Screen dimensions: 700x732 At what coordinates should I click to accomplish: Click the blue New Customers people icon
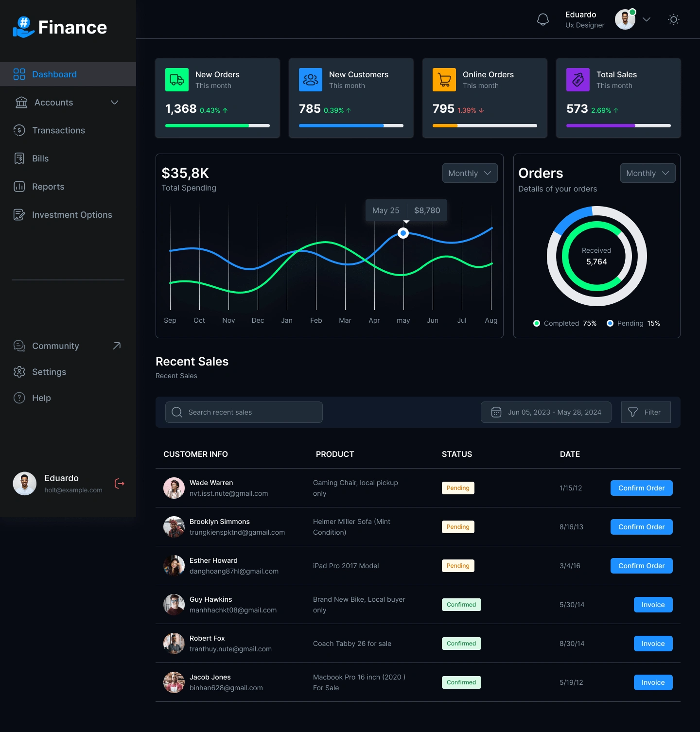311,80
